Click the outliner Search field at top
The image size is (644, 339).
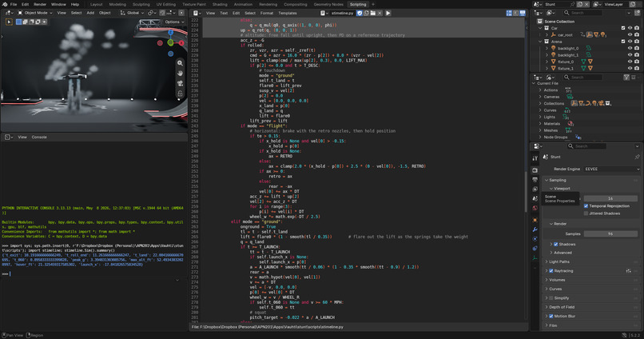pos(582,13)
